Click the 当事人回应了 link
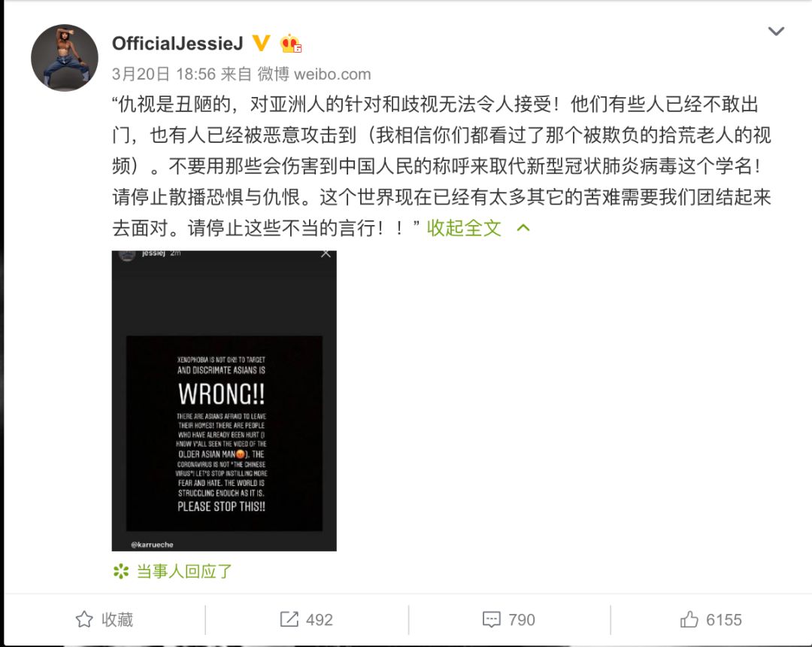This screenshot has height=647, width=812. (184, 572)
